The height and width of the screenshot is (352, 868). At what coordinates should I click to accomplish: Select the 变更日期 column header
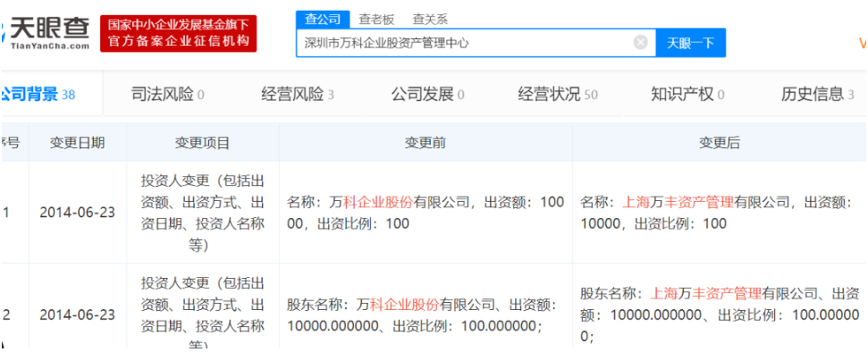[x=78, y=143]
